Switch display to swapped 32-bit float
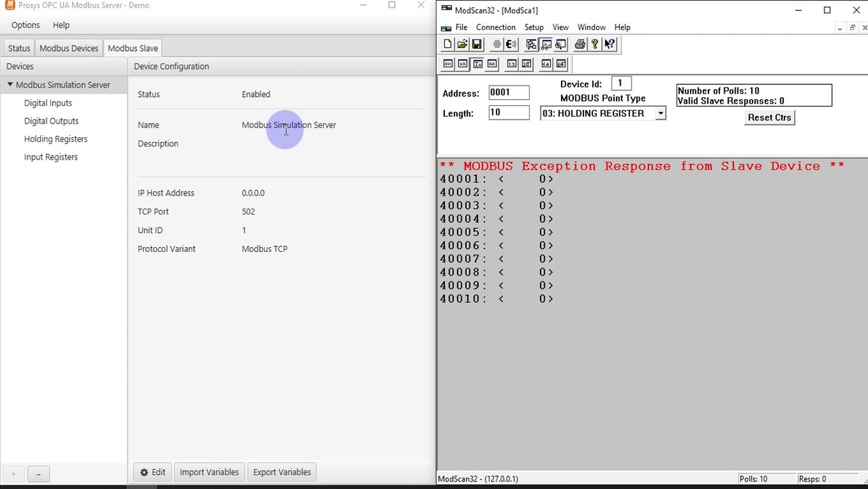 526,64
